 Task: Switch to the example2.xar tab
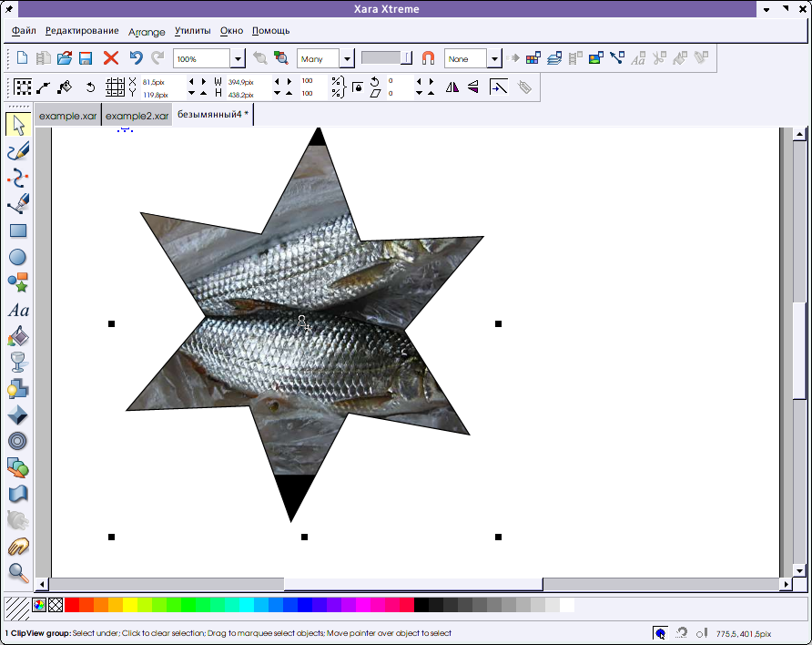point(137,117)
